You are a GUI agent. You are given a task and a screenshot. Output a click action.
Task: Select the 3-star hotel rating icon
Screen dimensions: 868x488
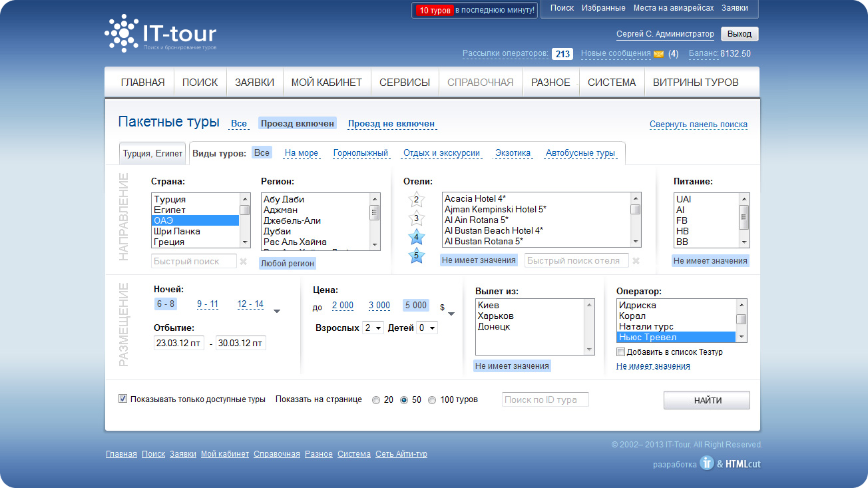[x=417, y=218]
